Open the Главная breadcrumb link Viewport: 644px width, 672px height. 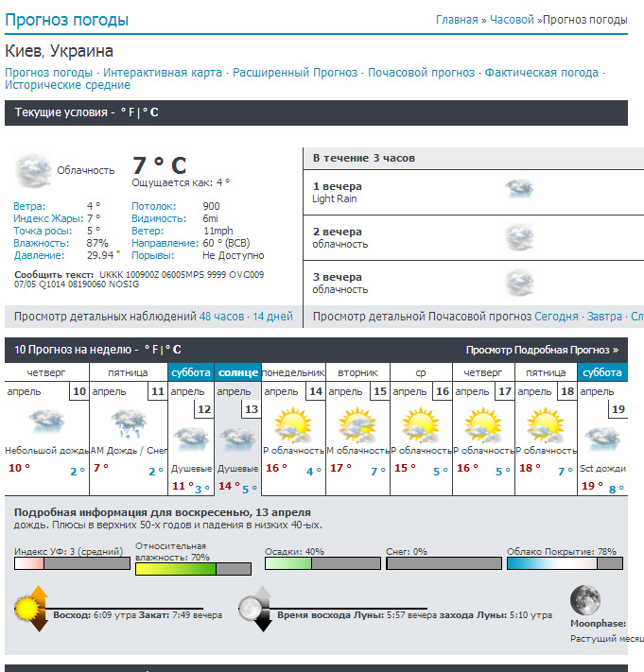(x=457, y=20)
